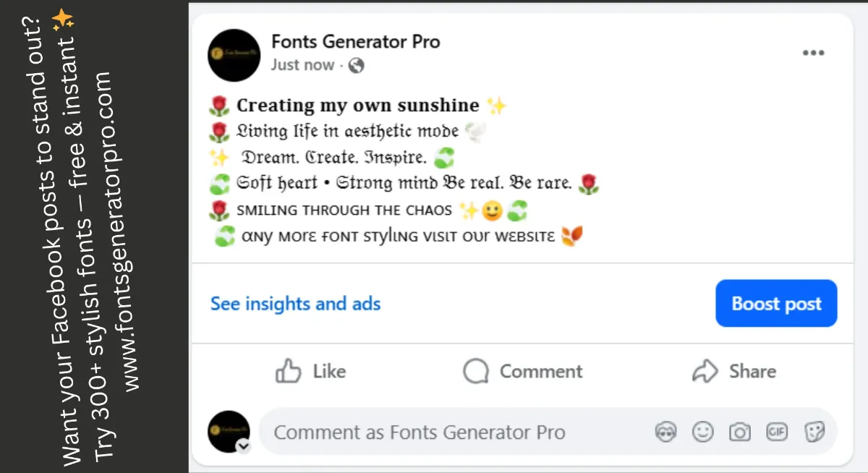The height and width of the screenshot is (473, 868).
Task: Click the Share arrow icon
Action: pos(705,371)
